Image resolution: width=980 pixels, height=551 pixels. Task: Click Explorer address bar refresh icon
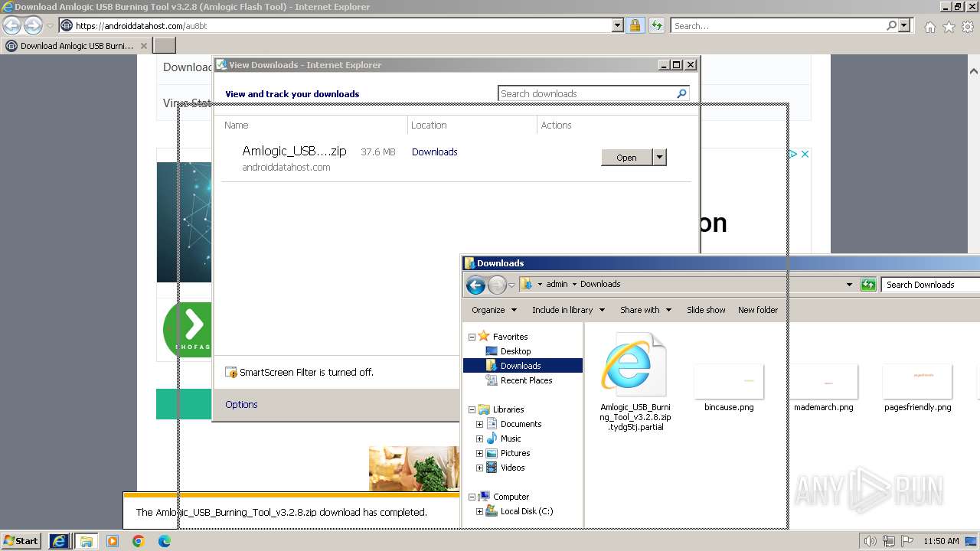pyautogui.click(x=868, y=285)
